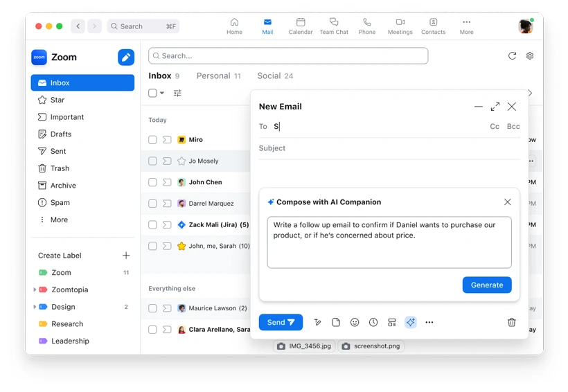Open the screenshot.png attachment

pyautogui.click(x=371, y=346)
